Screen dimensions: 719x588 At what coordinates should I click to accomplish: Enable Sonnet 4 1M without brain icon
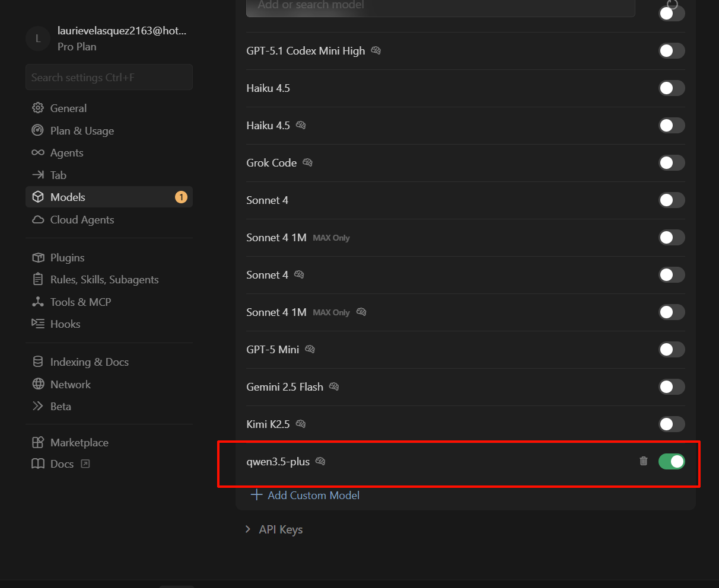(x=672, y=237)
